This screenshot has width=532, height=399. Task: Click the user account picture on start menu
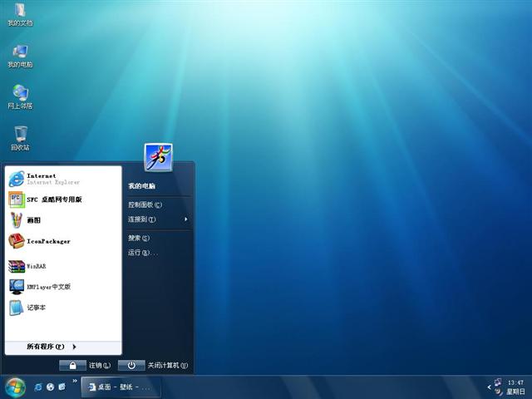pyautogui.click(x=159, y=157)
